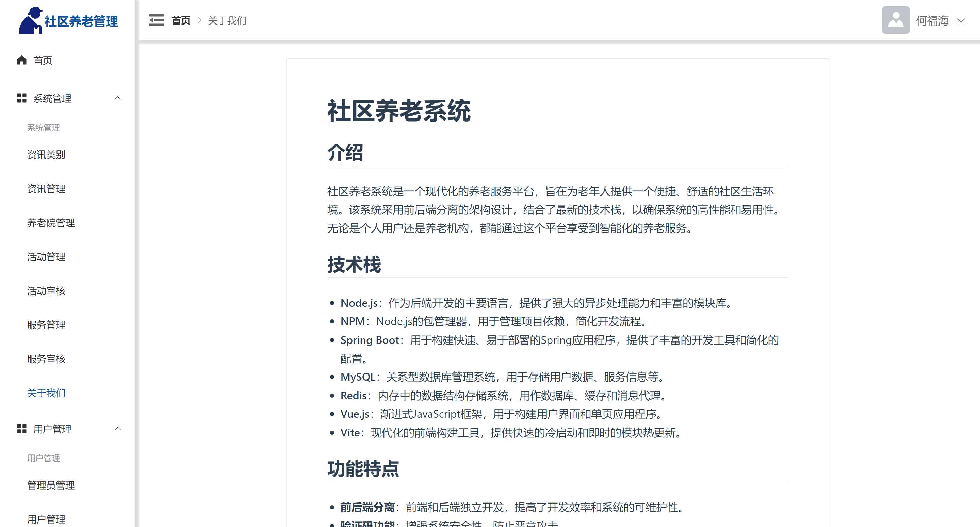The height and width of the screenshot is (527, 980).
Task: Collapse the 用户管理 menu chevron
Action: [117, 429]
